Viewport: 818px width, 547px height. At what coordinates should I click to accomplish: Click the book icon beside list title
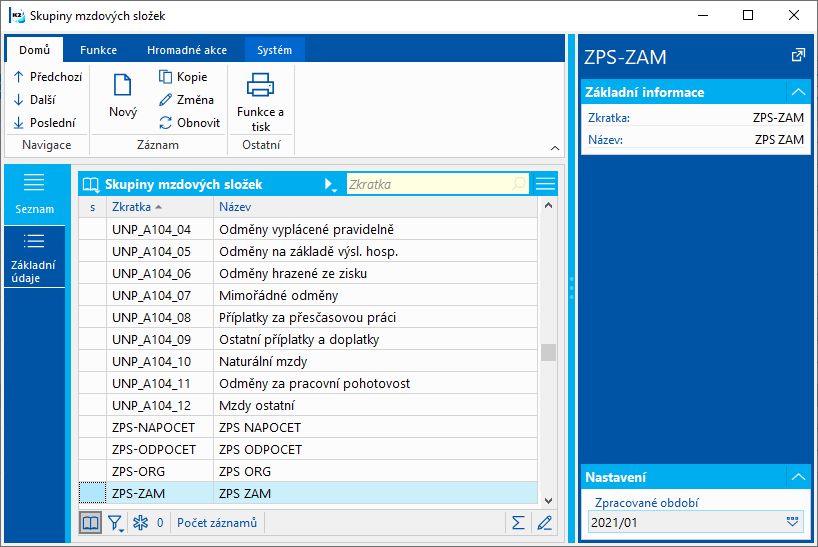pos(91,185)
